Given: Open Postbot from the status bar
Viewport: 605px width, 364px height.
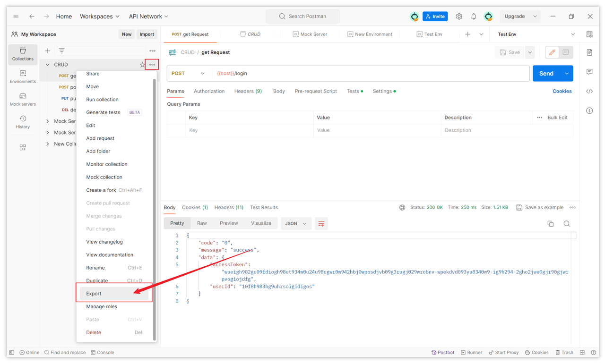Looking at the screenshot, I should (x=443, y=352).
